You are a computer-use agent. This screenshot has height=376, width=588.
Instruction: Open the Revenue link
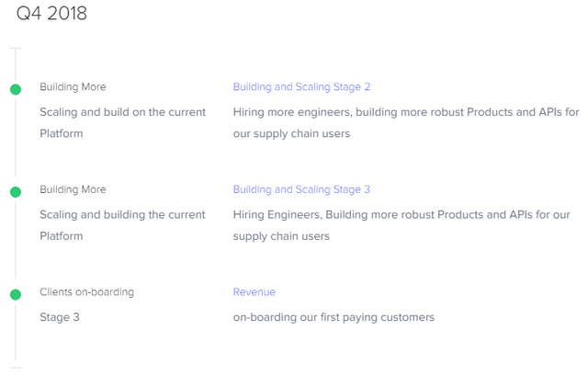point(254,292)
